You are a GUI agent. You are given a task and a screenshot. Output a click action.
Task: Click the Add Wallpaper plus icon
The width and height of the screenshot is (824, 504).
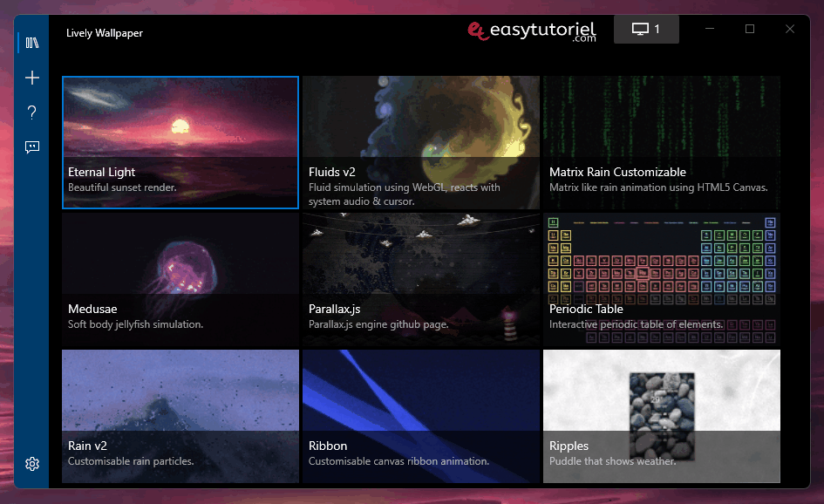coord(32,78)
